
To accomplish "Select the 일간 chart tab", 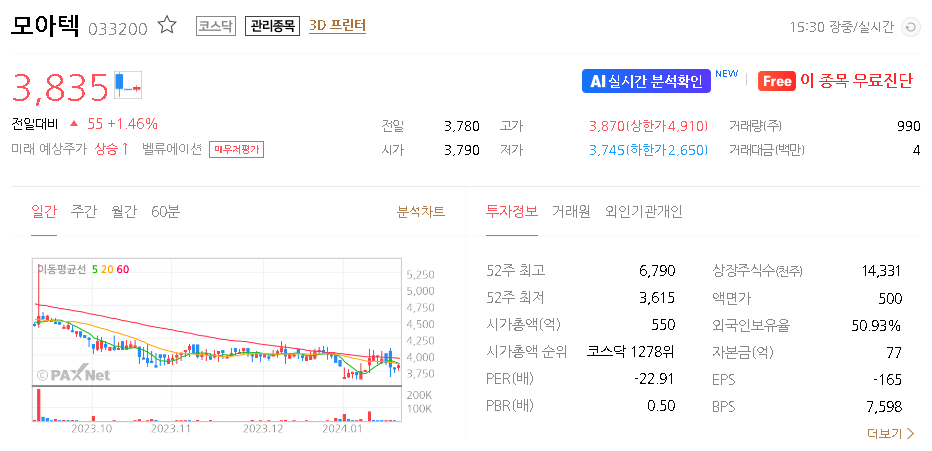I will pos(43,212).
